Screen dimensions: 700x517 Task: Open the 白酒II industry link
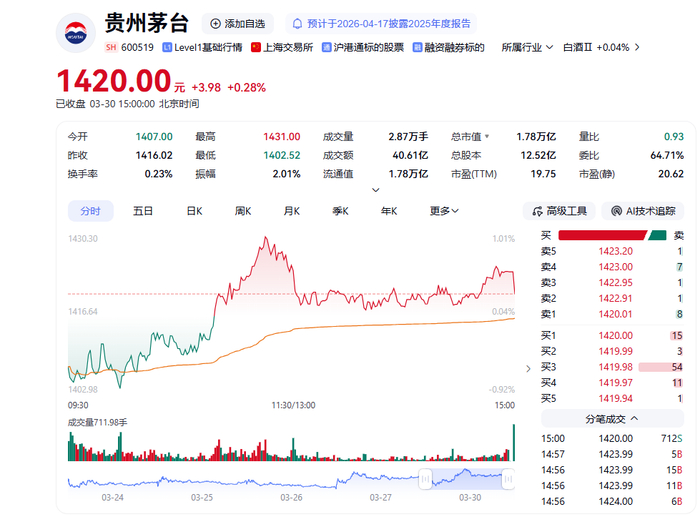click(601, 47)
